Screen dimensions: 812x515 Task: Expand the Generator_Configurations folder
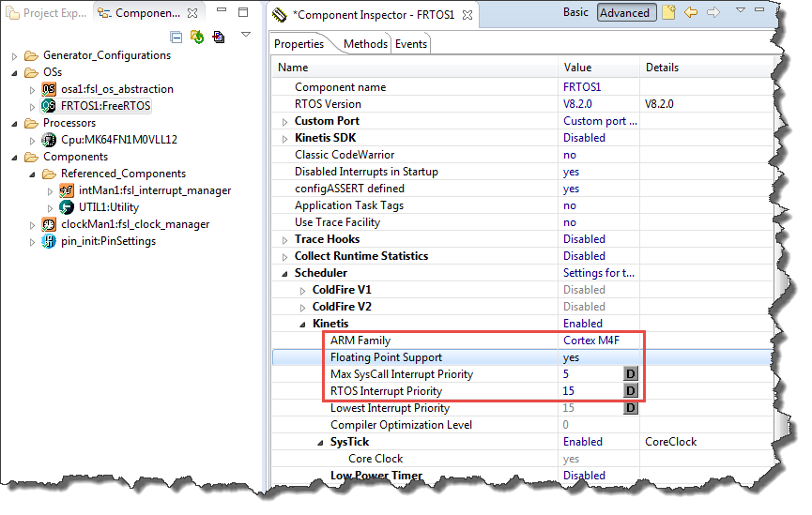(x=15, y=55)
